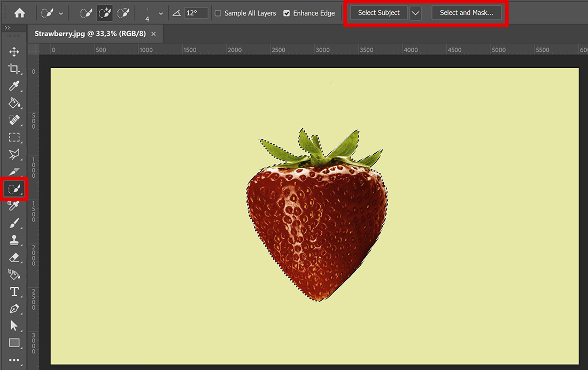Select the Type tool
588x370 pixels.
(x=14, y=291)
